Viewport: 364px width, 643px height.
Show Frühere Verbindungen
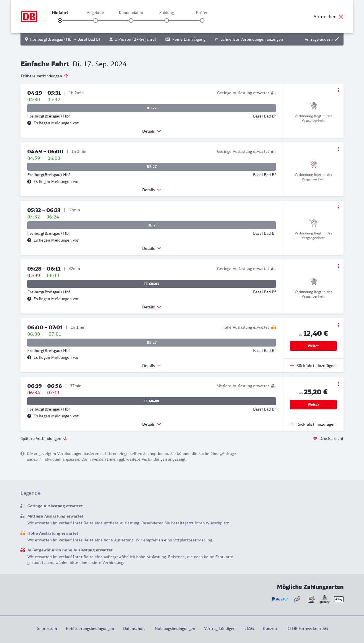pos(45,76)
